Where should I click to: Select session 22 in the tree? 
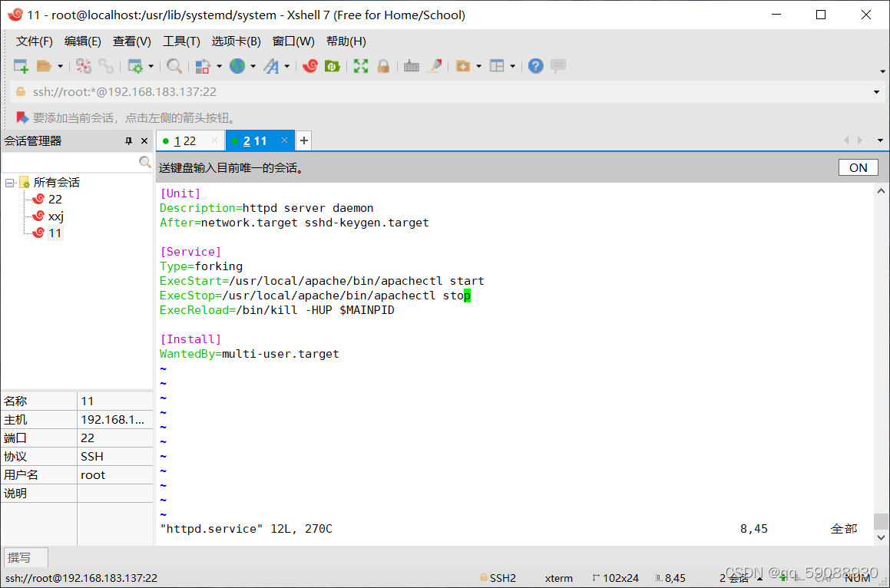click(x=55, y=200)
